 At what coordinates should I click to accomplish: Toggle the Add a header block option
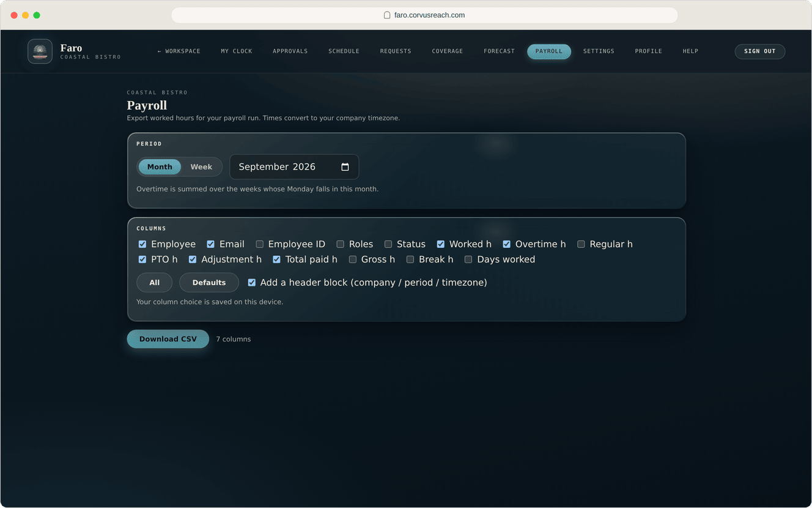click(x=251, y=283)
